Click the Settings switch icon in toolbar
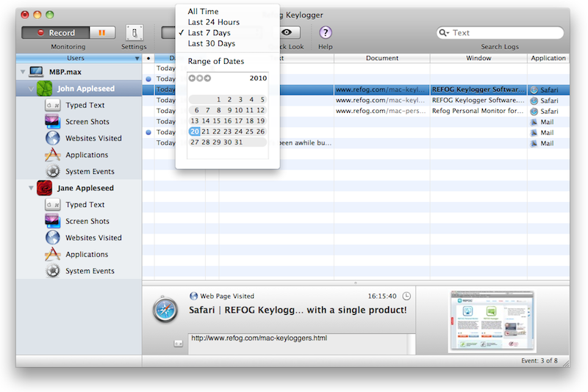Image resolution: width=588 pixels, height=392 pixels. point(135,32)
